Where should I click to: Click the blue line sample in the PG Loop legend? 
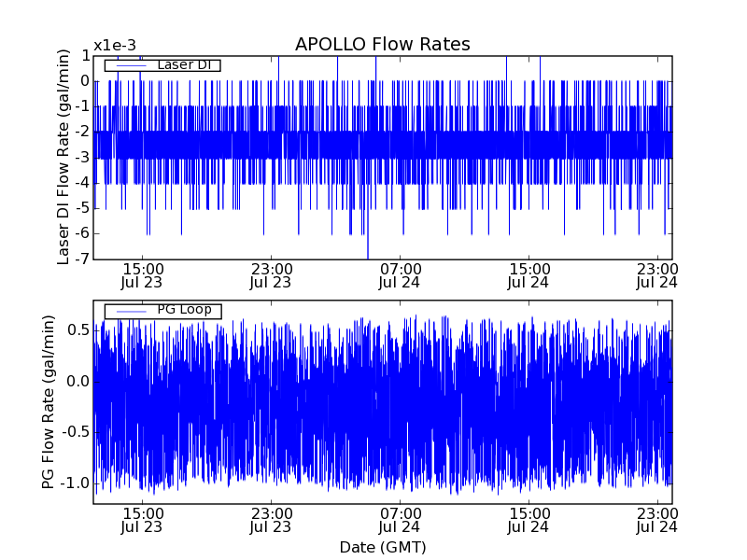[132, 311]
